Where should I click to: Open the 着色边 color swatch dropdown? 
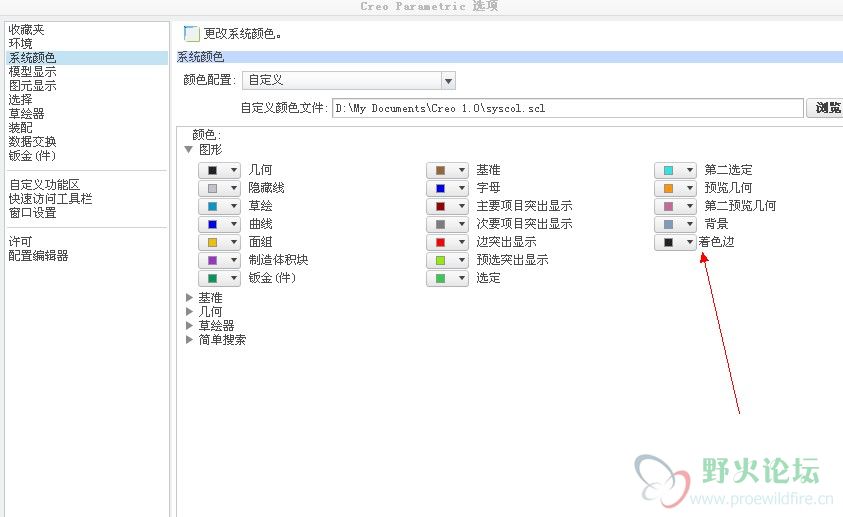click(675, 242)
